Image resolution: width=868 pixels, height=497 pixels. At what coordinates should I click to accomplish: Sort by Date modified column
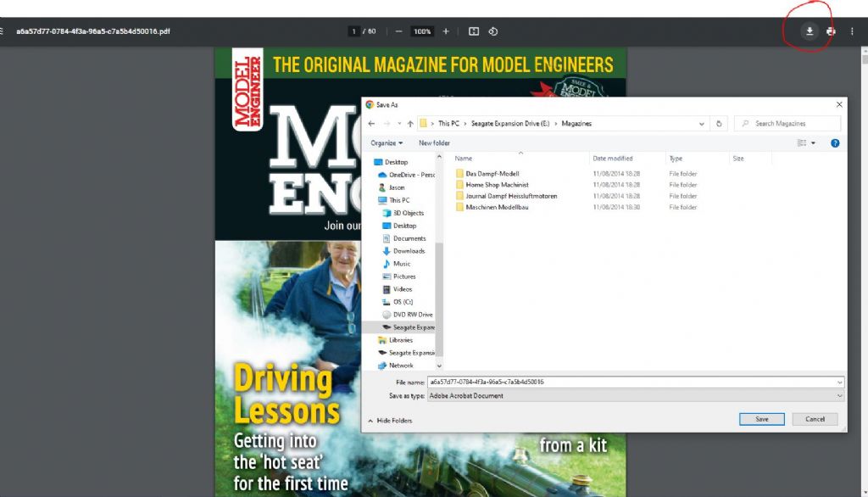613,159
